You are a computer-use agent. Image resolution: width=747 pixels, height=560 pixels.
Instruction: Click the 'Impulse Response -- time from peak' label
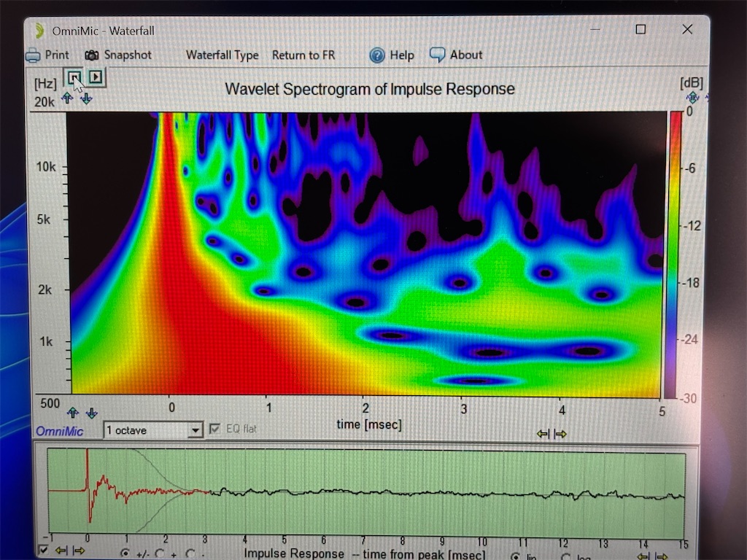tap(365, 554)
